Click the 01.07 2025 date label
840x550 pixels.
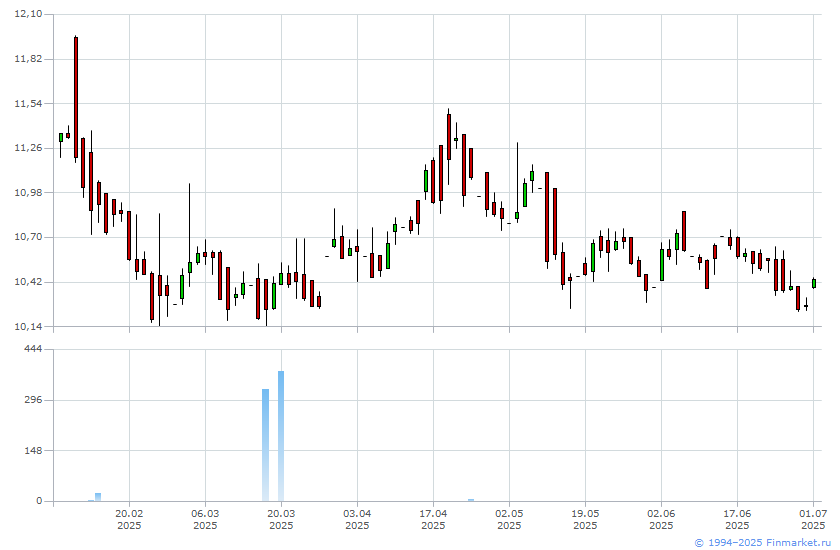tap(814, 519)
